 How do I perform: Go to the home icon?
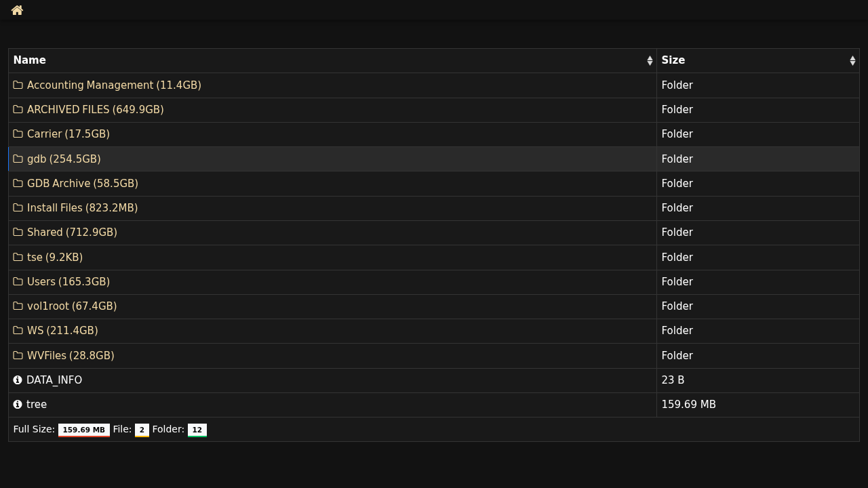17,10
